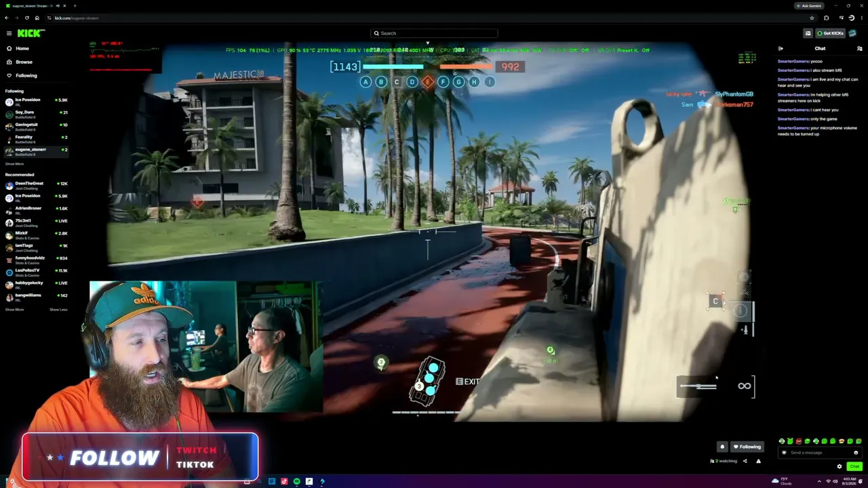Click Ask Gemini button
The width and height of the screenshot is (868, 488).
808,5
